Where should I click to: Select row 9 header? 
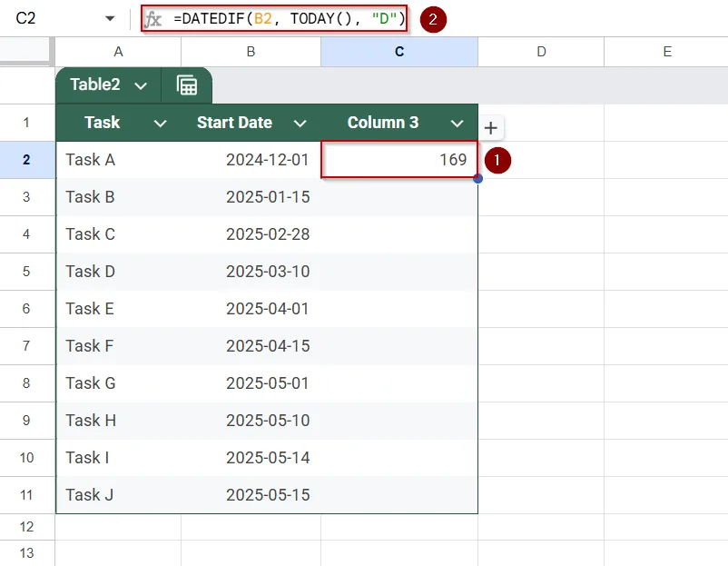27,420
